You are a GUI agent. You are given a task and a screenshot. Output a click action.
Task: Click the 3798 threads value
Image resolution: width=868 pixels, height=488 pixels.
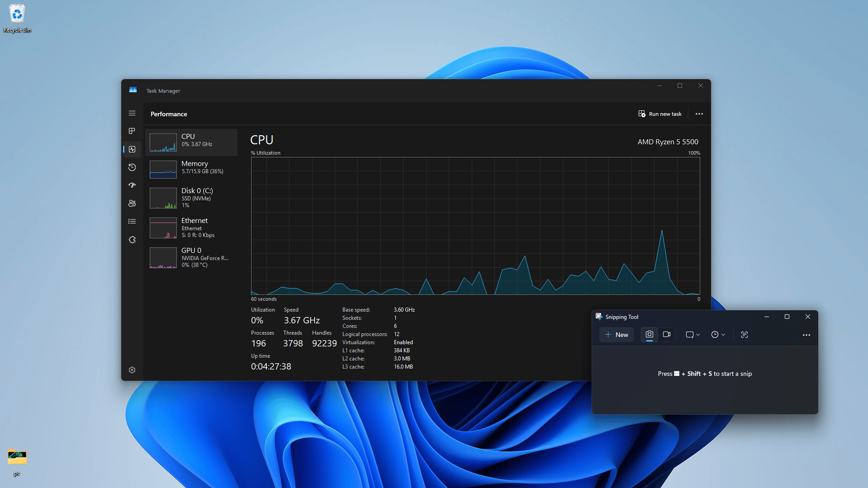[293, 343]
